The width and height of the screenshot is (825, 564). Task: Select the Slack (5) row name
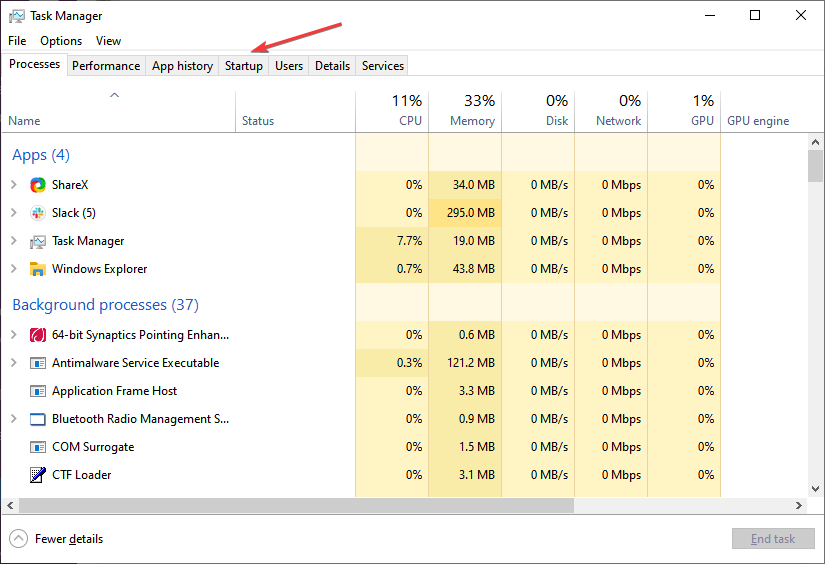74,213
